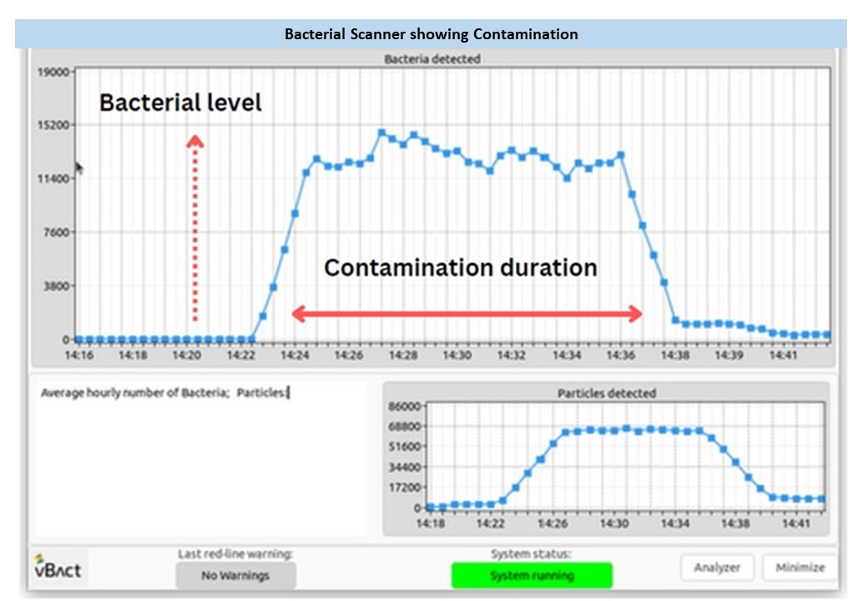Open the Analyzer
This screenshot has height=601, width=868.
point(717,568)
